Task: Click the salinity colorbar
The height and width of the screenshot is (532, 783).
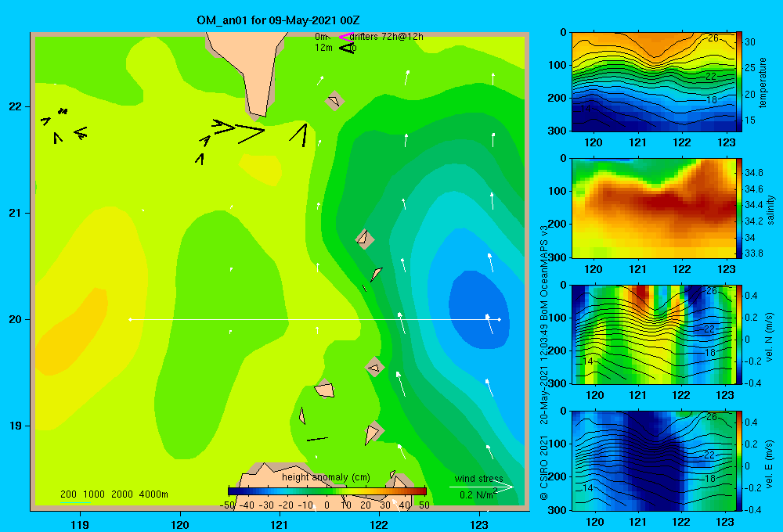Action: (x=738, y=208)
